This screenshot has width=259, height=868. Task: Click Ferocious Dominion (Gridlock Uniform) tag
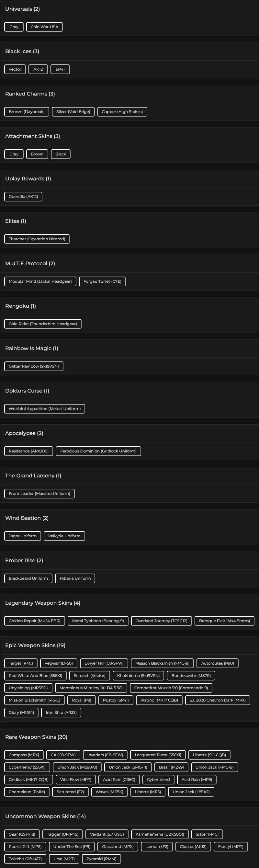click(x=98, y=451)
